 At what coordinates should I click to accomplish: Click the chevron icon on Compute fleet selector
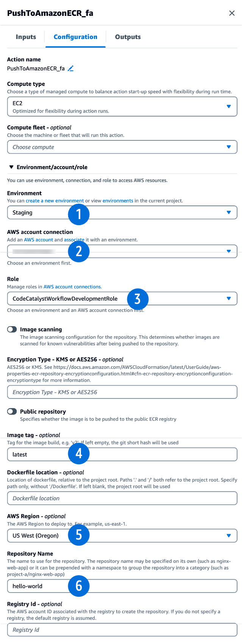click(x=229, y=147)
